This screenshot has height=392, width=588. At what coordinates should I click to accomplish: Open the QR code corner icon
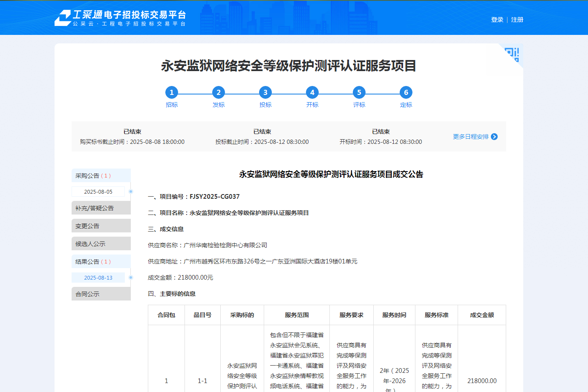click(513, 54)
